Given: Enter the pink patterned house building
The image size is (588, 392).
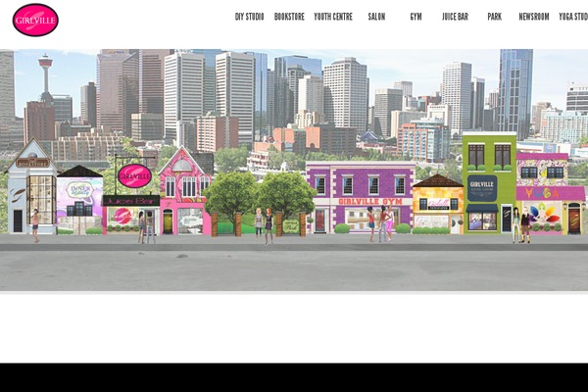Looking at the screenshot, I should 184,191.
